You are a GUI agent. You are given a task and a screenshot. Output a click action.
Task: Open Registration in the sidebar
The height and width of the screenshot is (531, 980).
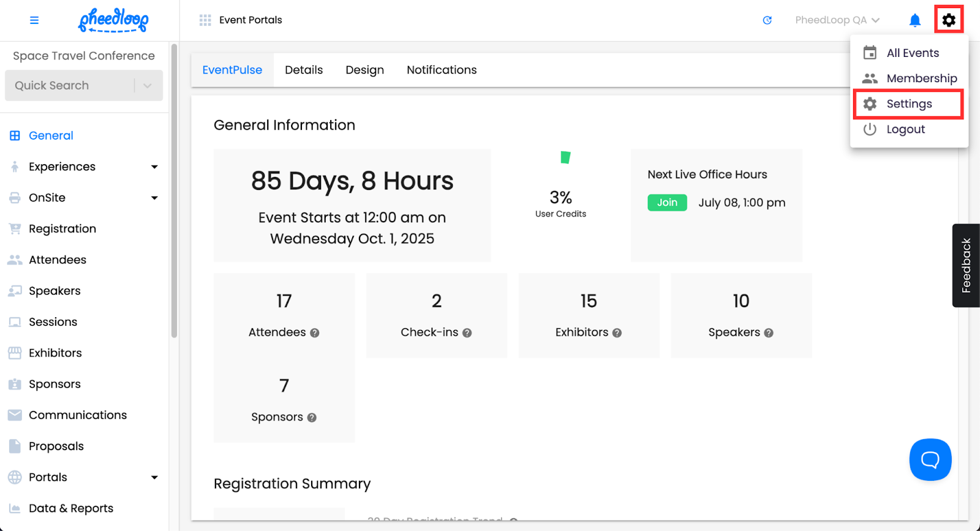[x=62, y=228]
